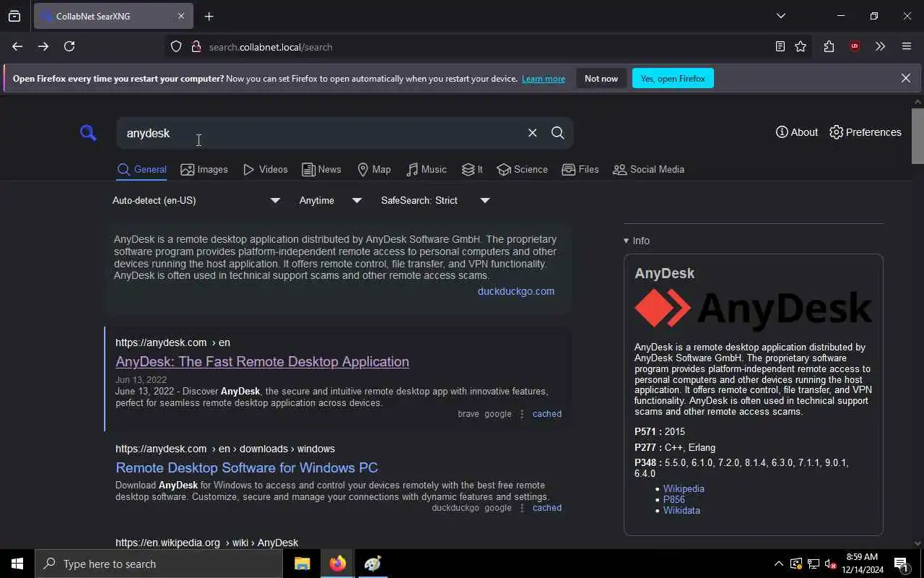The width and height of the screenshot is (924, 578).
Task: Open the Auto-detect (en-US) language dropdown
Action: coord(196,200)
